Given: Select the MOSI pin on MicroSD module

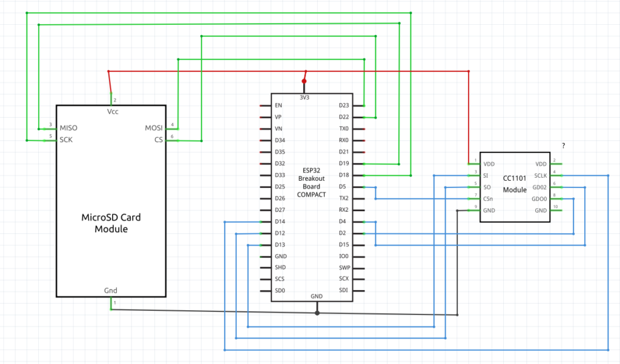Looking at the screenshot, I should (154, 128).
